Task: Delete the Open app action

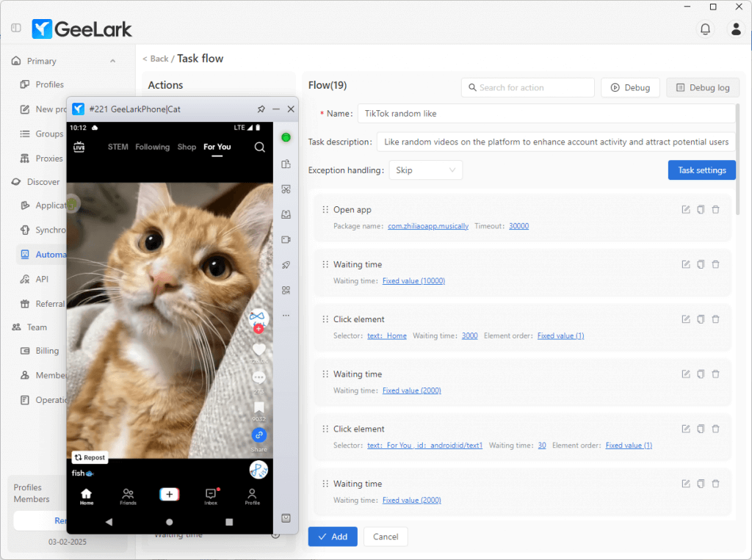Action: click(x=715, y=210)
